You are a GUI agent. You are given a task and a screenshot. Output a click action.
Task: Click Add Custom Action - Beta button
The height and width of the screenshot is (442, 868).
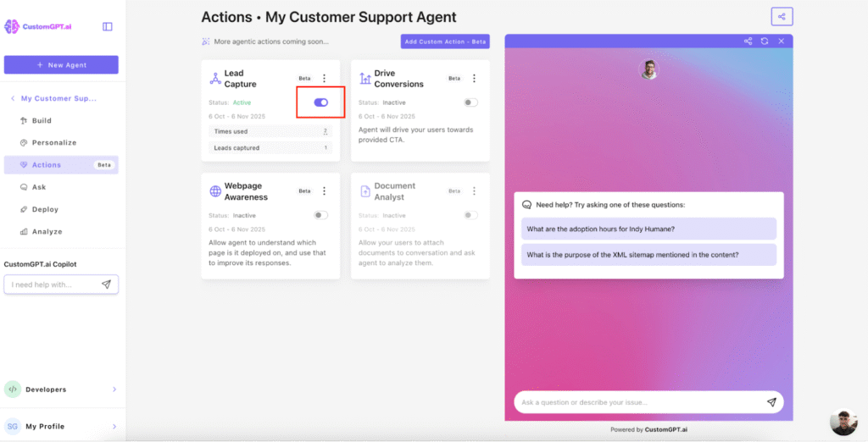(x=445, y=41)
